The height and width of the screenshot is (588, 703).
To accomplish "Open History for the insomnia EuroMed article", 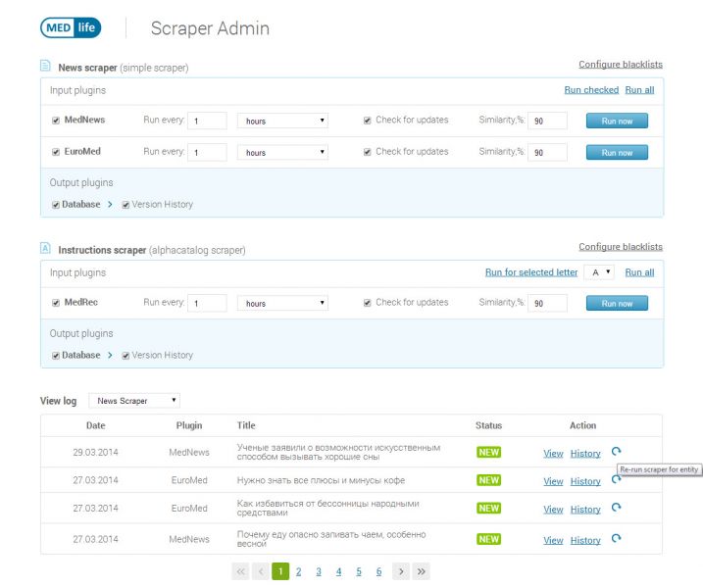I will (585, 510).
